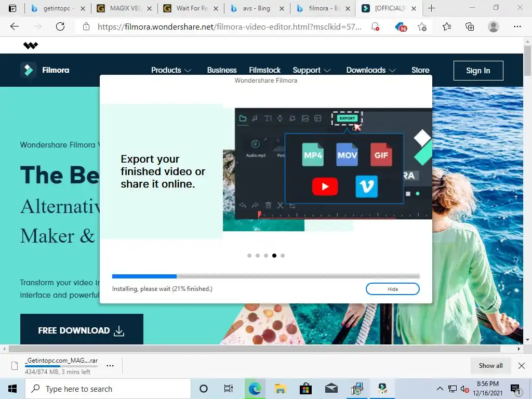The width and height of the screenshot is (532, 399).
Task: Click the notification bell icon in address bar
Action: (x=375, y=26)
